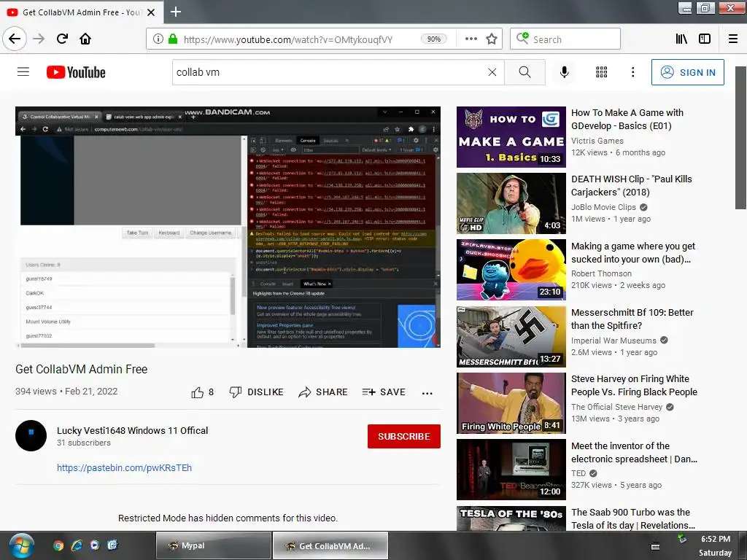Open Victris Games channel link

[x=597, y=141]
